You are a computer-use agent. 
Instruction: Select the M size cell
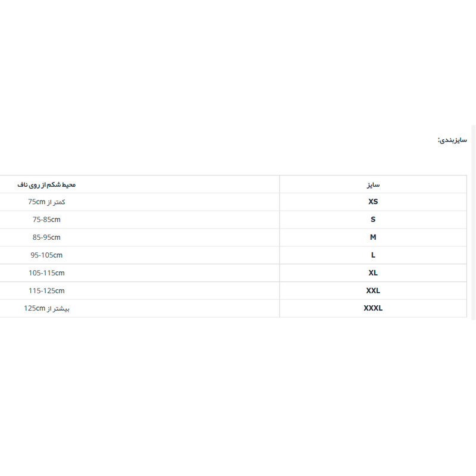coord(373,237)
